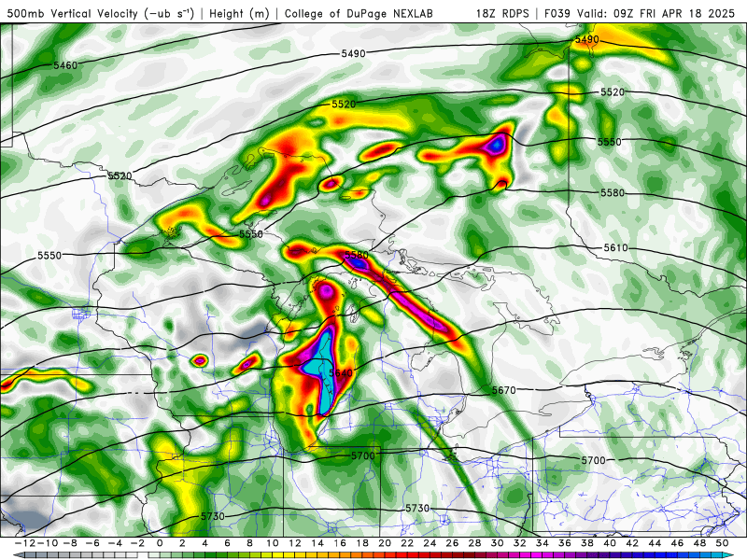
Task: Click the 18 value on the color scale
Action: 362,543
